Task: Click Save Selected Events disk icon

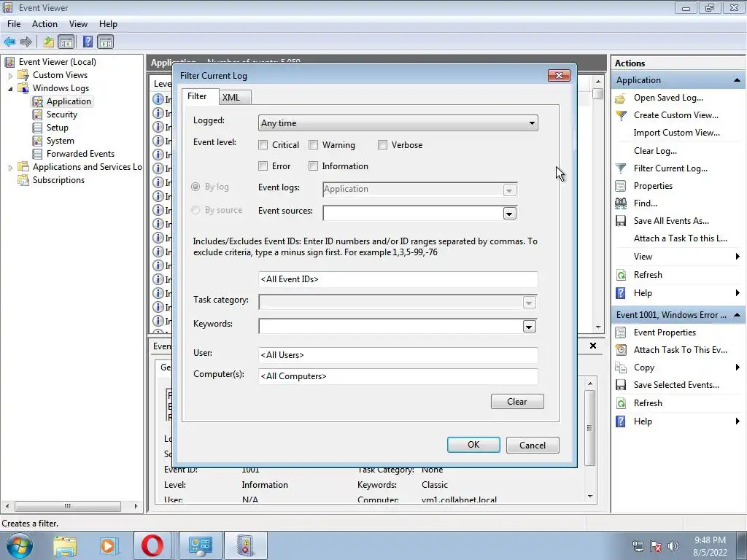Action: (620, 385)
